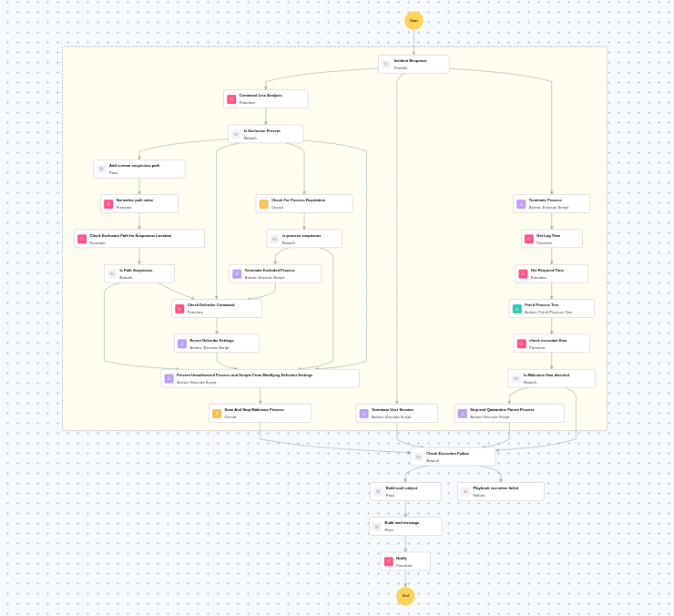The width and height of the screenshot is (674, 616).
Task: Select the teal Fetch Process Tree icon
Action: pyautogui.click(x=517, y=308)
